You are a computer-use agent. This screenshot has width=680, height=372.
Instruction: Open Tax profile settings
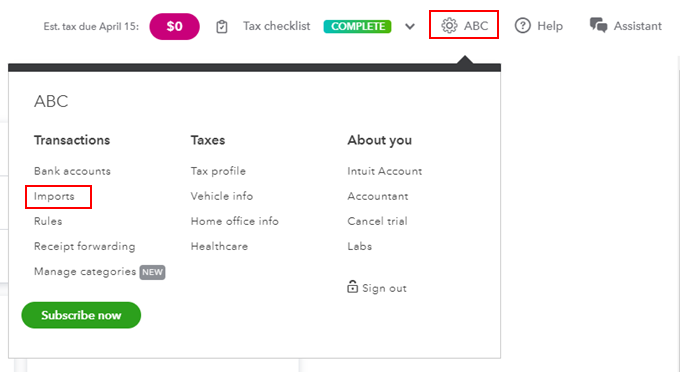(x=218, y=171)
